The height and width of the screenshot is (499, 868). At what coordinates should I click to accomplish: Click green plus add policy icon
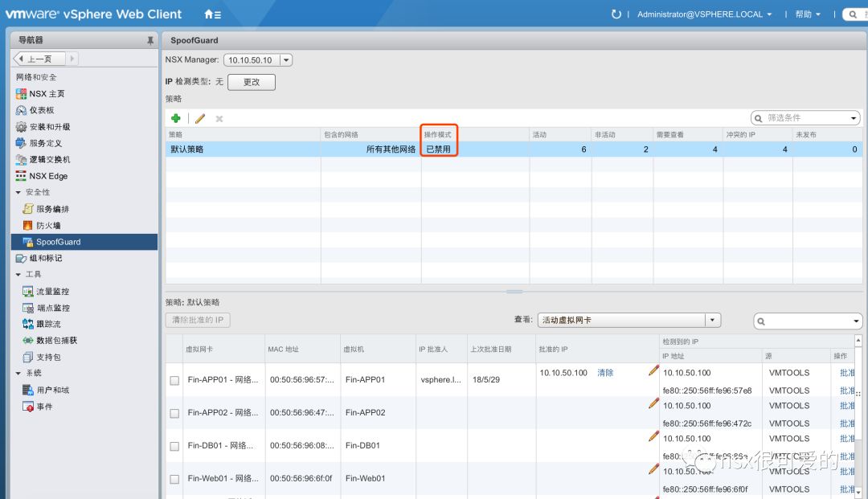pos(176,118)
